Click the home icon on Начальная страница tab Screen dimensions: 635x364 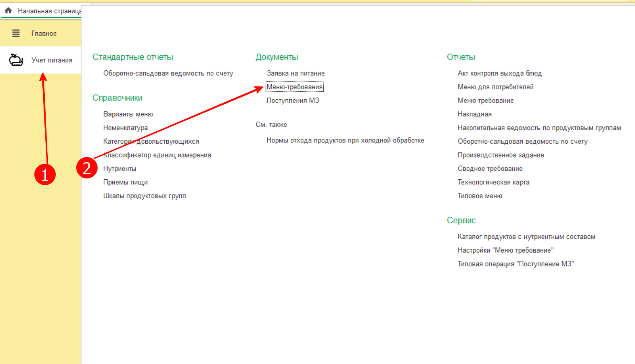(8, 10)
